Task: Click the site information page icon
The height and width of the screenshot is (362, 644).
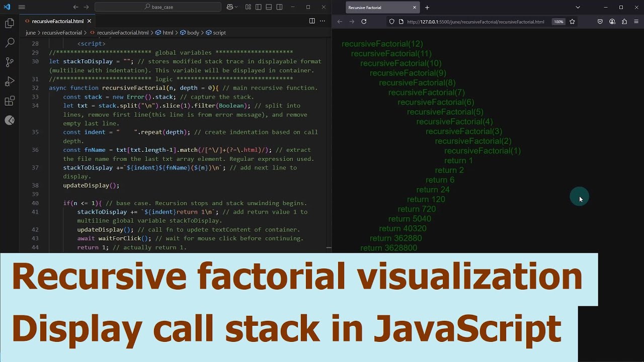Action: tap(401, 22)
